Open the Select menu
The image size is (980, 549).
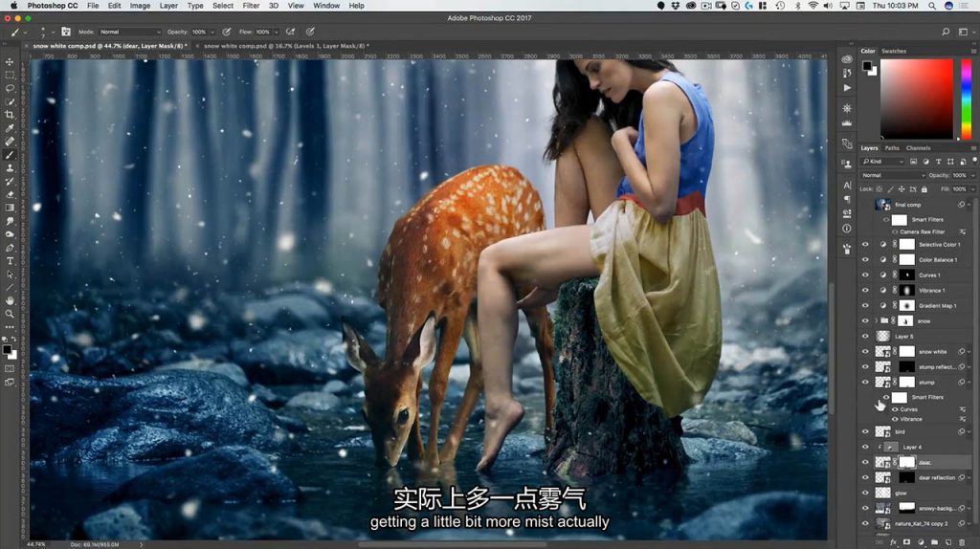point(222,6)
